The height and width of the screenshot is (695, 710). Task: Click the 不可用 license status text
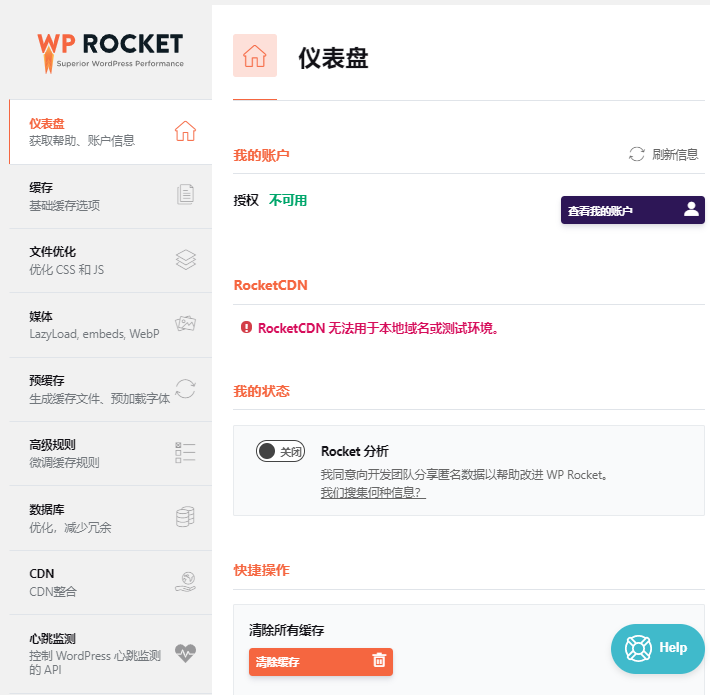pyautogui.click(x=288, y=200)
